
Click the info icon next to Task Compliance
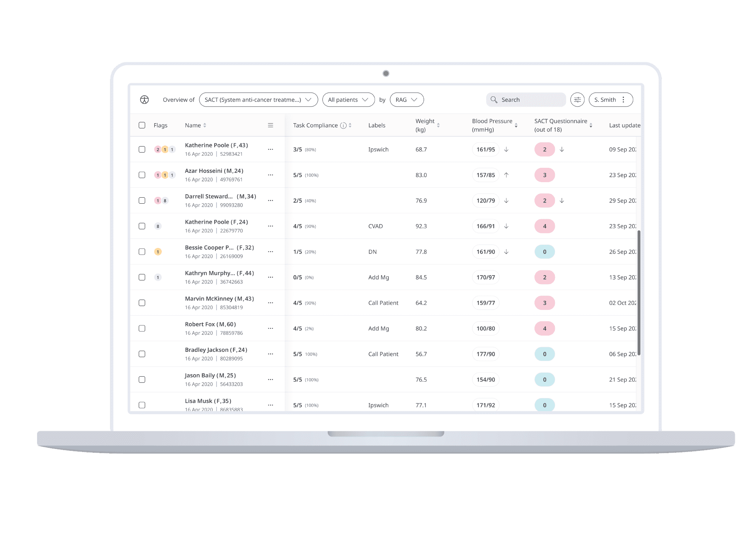343,125
